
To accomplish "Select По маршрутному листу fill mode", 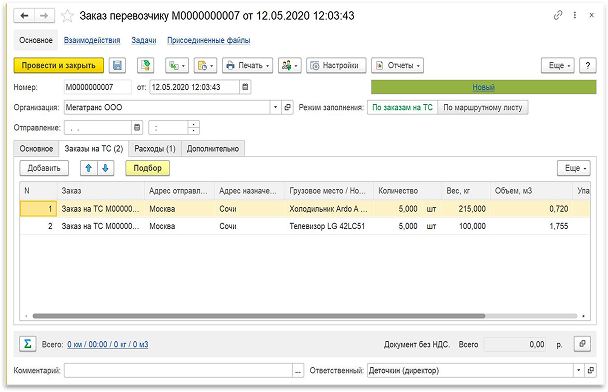I will (483, 107).
